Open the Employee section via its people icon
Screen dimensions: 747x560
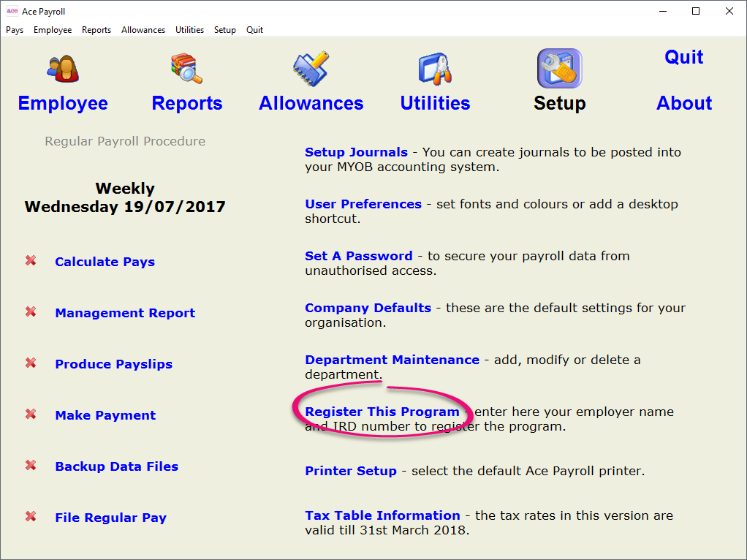(x=62, y=68)
